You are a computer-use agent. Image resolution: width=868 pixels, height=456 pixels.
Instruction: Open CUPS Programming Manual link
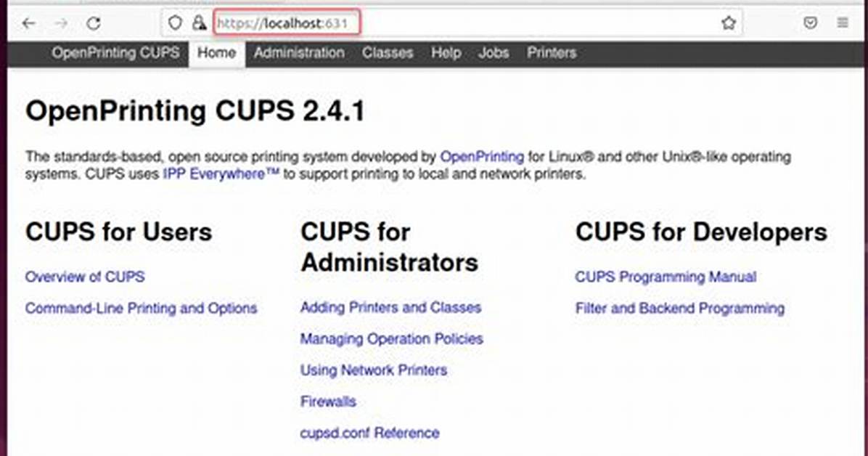pos(666,277)
